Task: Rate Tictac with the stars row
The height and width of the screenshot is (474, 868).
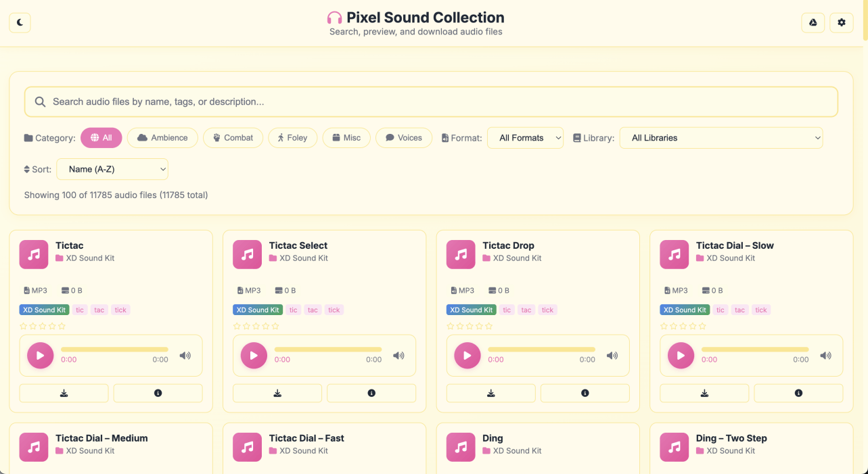Action: (x=43, y=326)
